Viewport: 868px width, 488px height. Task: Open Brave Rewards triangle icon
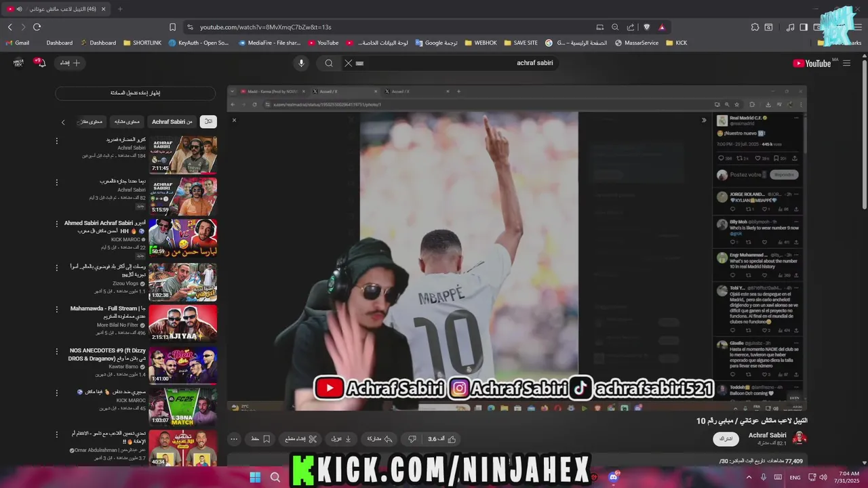662,27
